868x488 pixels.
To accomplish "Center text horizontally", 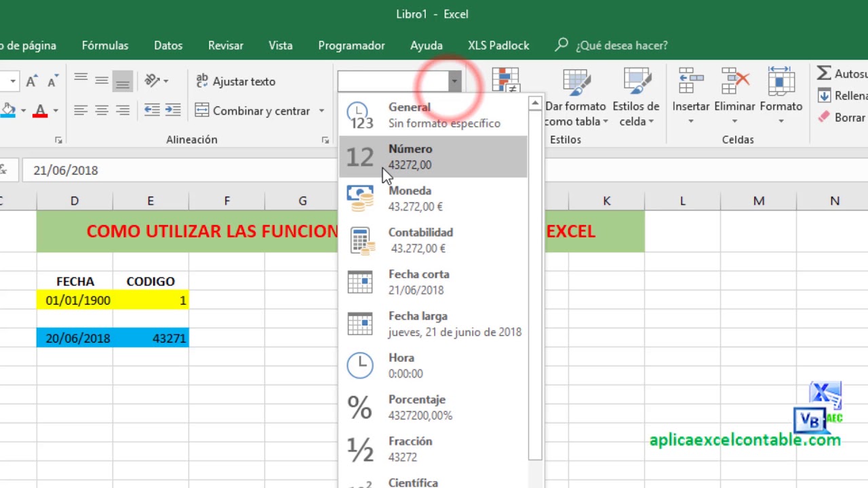I will tap(102, 110).
